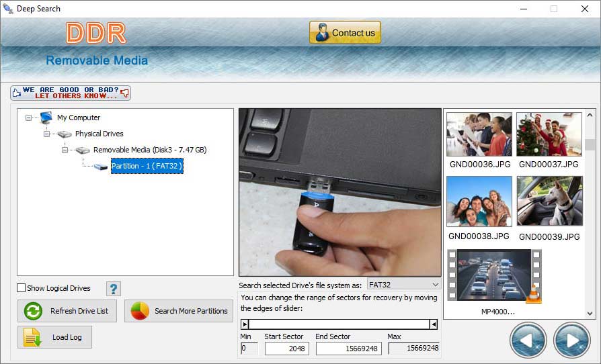The width and height of the screenshot is (601, 364).
Task: Enable Show Logical Drives checkbox
Action: 22,288
